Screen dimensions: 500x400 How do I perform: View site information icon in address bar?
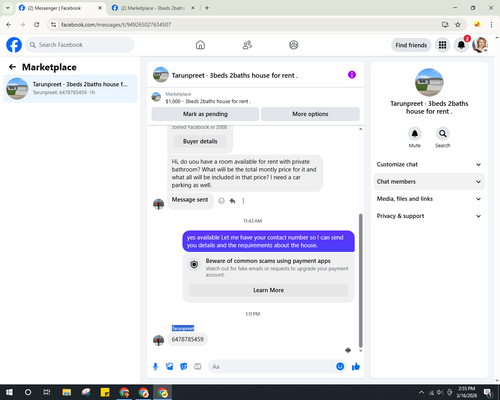54,24
